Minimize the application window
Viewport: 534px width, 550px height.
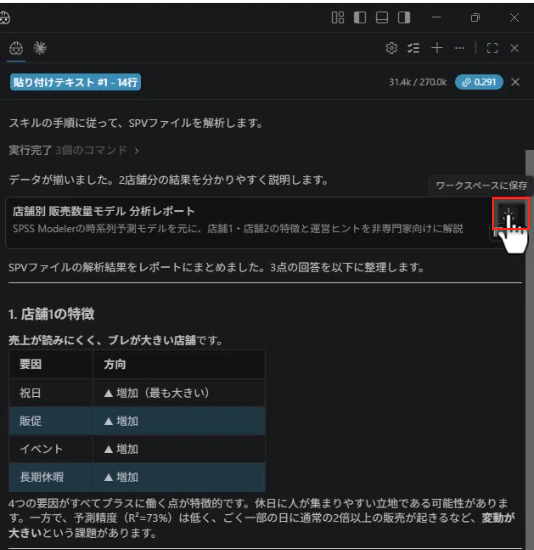pos(436,17)
